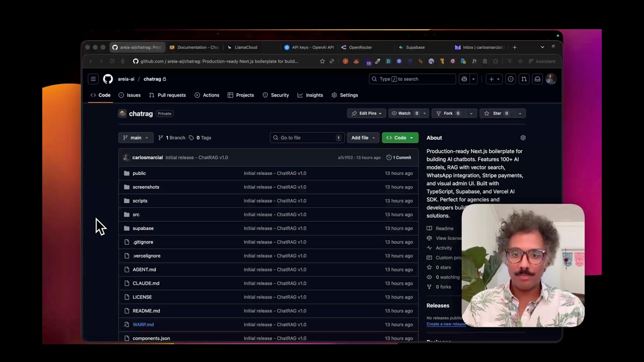Open the green Code dropdown button
Image resolution: width=644 pixels, height=362 pixels.
coord(400,138)
